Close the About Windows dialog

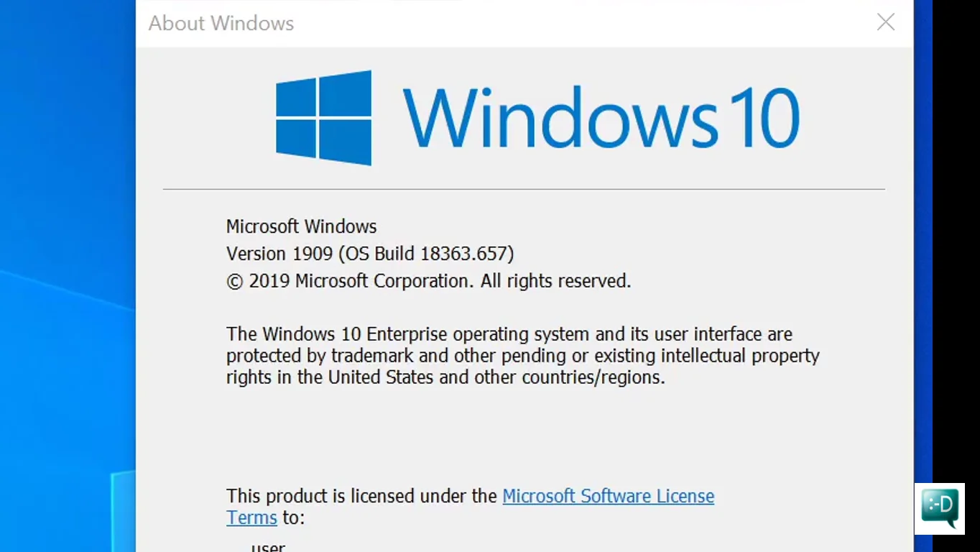pos(885,22)
